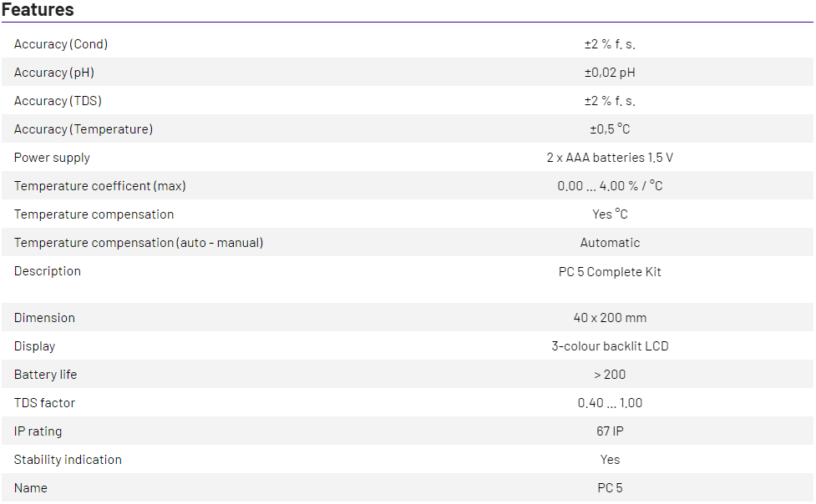Select the Accuracy (TDS) row label
The width and height of the screenshot is (816, 504).
pos(58,101)
